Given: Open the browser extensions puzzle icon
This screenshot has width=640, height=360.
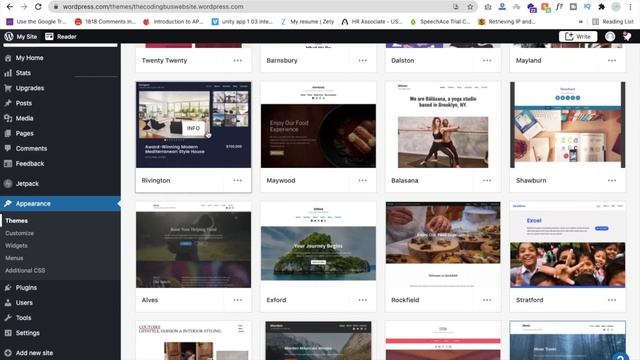Looking at the screenshot, I should click(601, 7).
